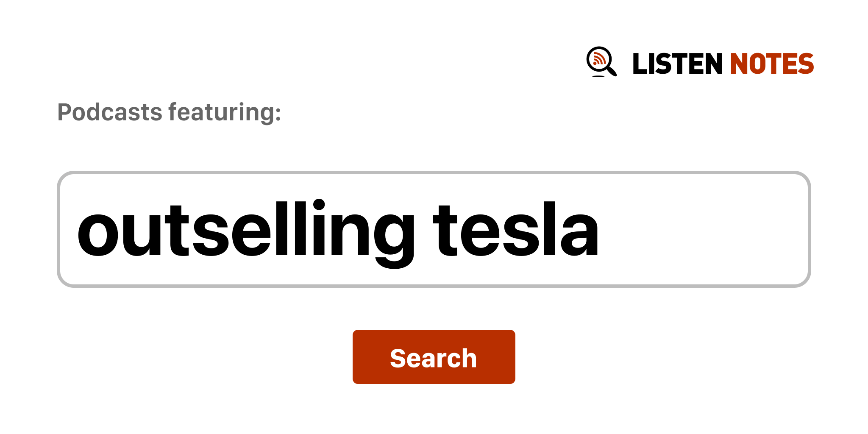Focus the podcast search input field
This screenshot has width=868, height=434.
click(x=433, y=229)
